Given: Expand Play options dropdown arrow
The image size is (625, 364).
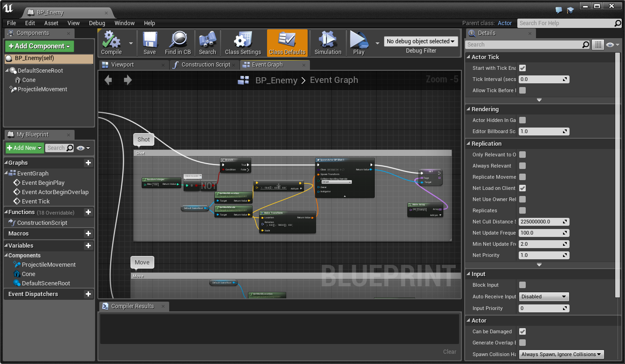Looking at the screenshot, I should click(x=377, y=43).
